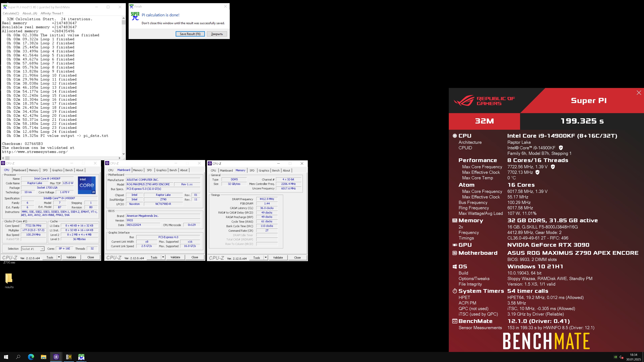Click the GPU icon in BenchMate panel
Viewport: 644px width, 362px height.
tap(455, 245)
